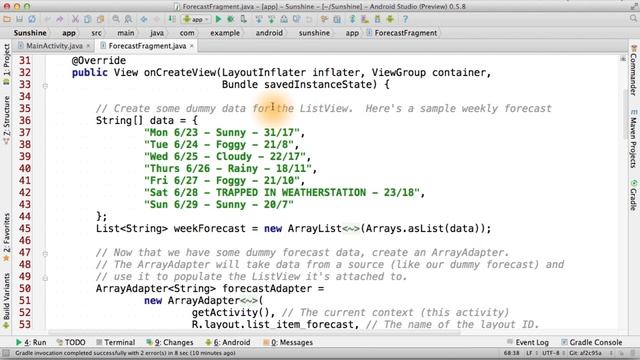Open the Event Log panel
640x360 pixels.
528,342
